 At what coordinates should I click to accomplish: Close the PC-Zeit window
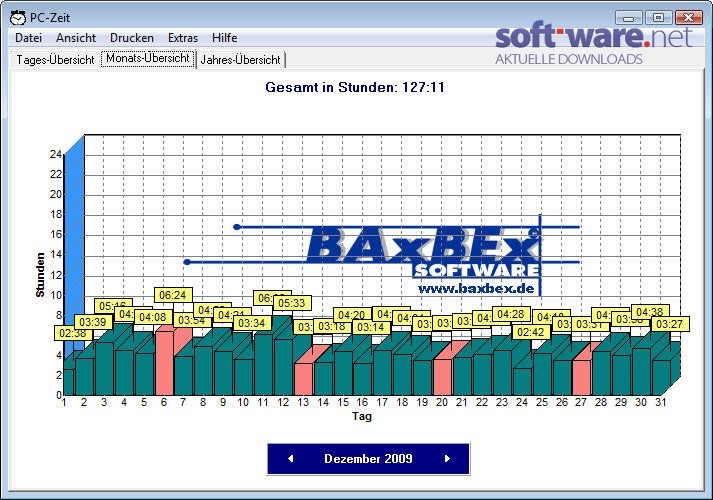point(688,18)
